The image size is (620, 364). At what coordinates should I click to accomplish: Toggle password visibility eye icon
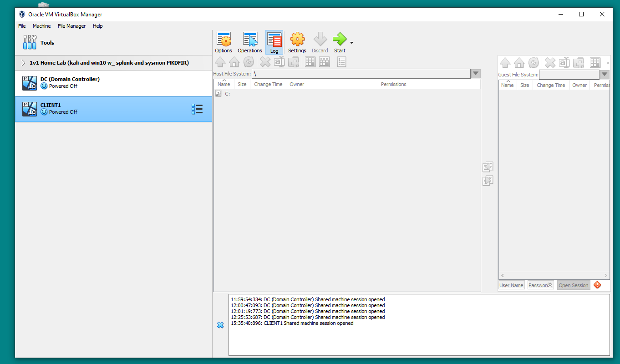pyautogui.click(x=550, y=285)
